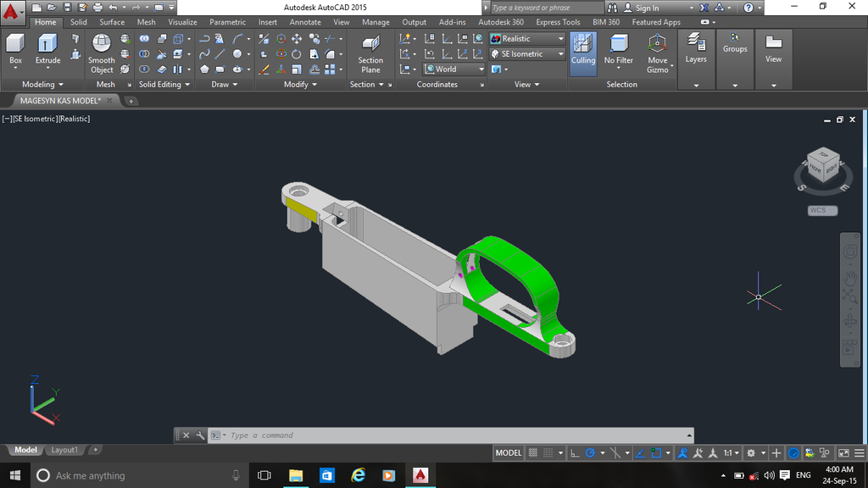This screenshot has width=868, height=488.
Task: Expand the Modeling panel
Action: click(42, 85)
